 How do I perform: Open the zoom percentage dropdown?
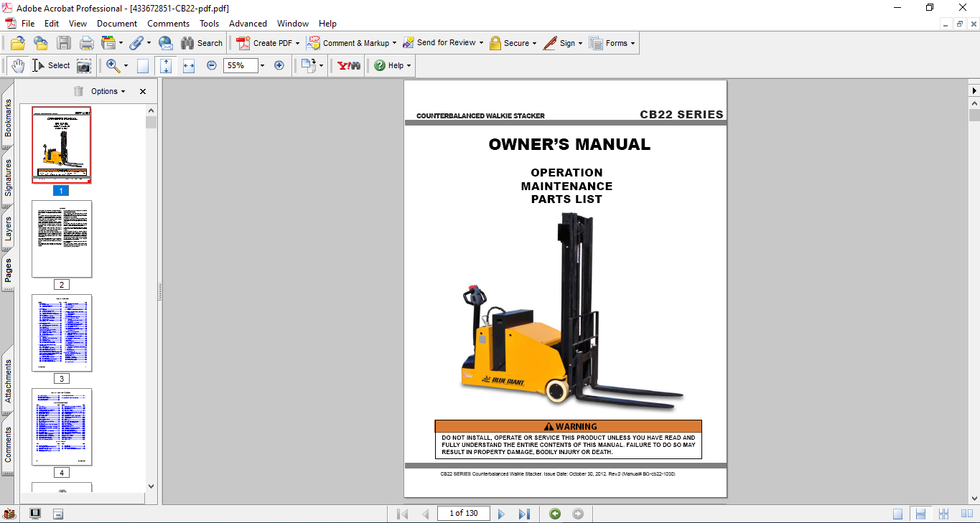[x=262, y=66]
